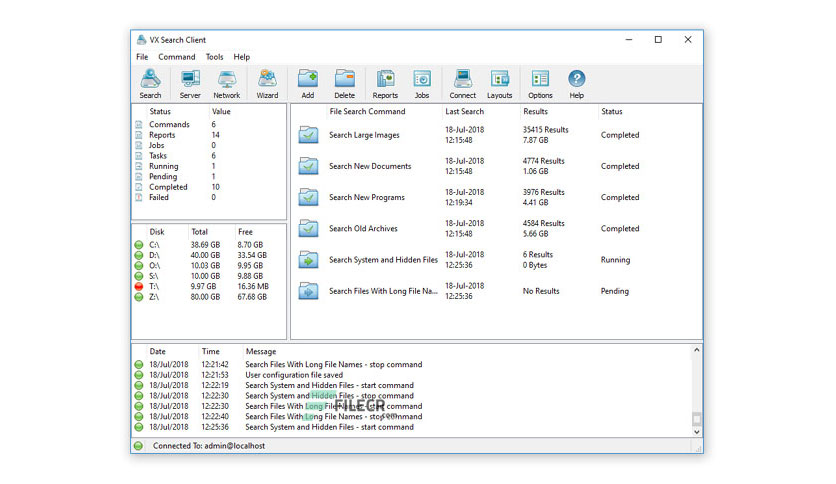Click the Add command icon

(x=308, y=84)
